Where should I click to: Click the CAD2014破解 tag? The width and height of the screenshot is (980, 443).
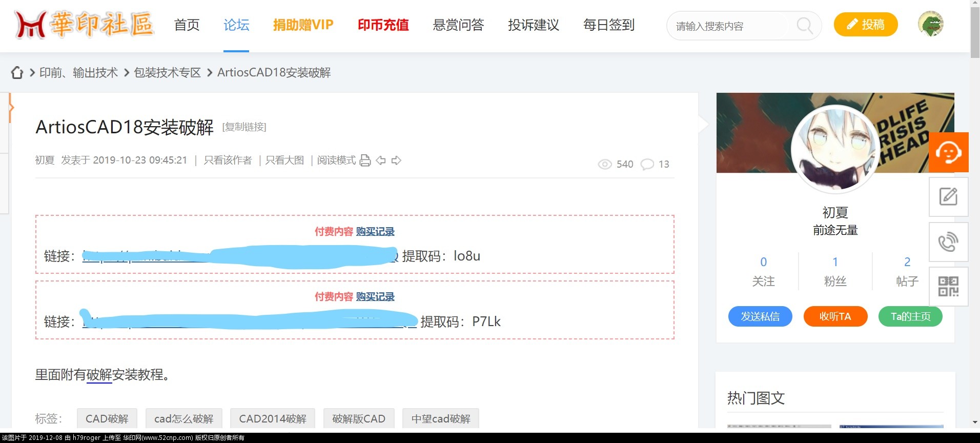tap(273, 418)
